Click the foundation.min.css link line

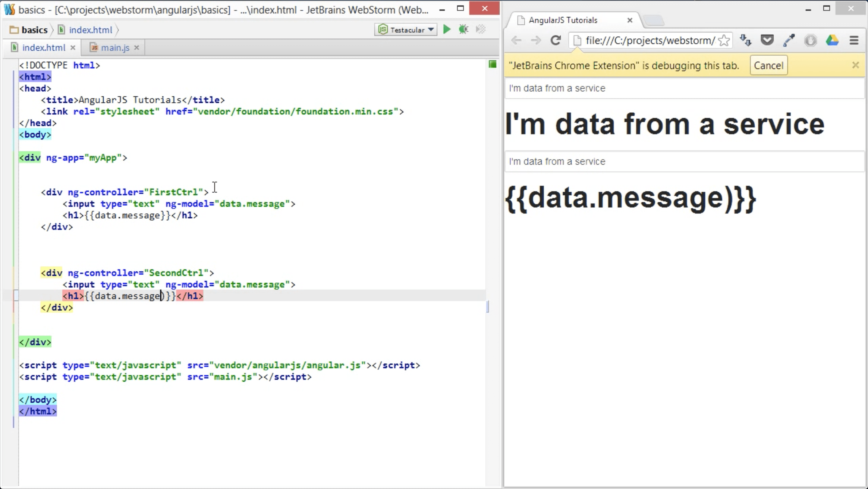point(222,112)
